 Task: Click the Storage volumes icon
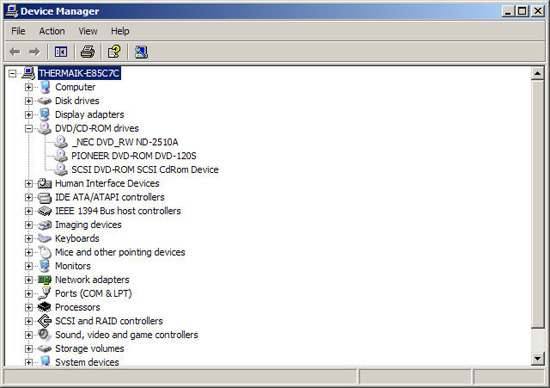pos(45,349)
